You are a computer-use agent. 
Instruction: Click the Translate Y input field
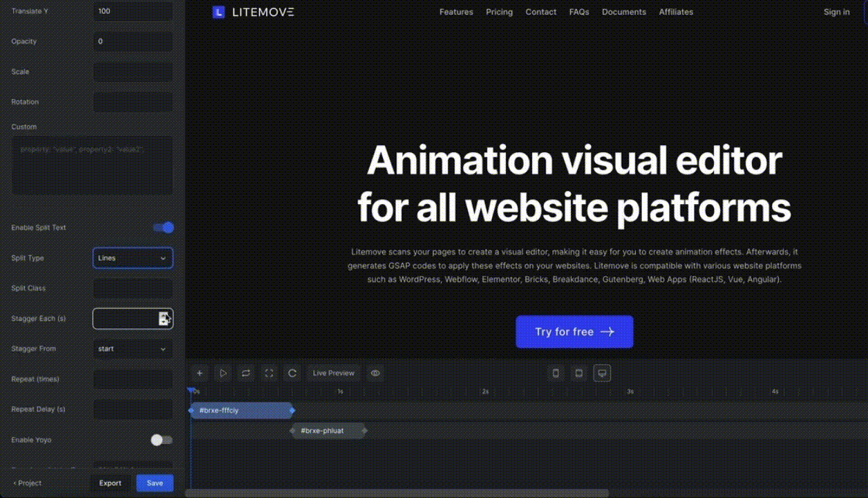click(x=133, y=11)
